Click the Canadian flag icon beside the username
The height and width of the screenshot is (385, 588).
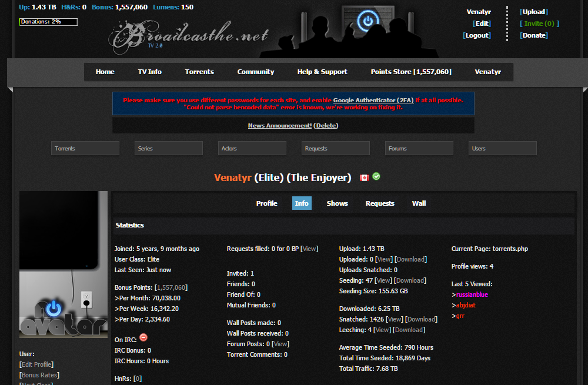click(364, 178)
